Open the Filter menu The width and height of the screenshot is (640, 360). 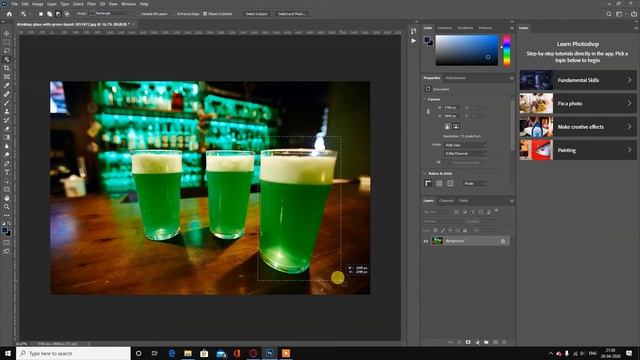click(x=91, y=4)
